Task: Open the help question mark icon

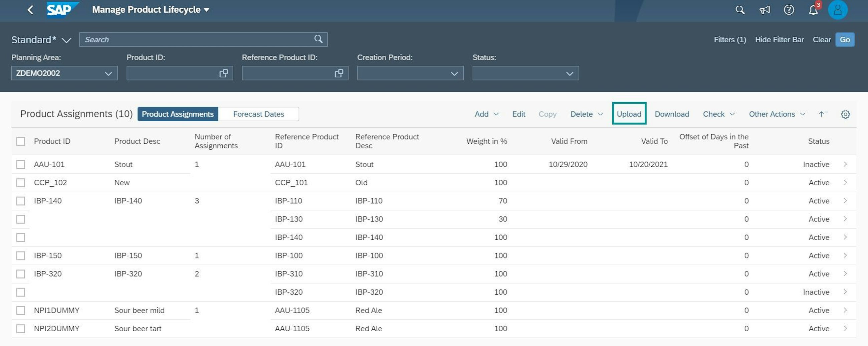Action: pyautogui.click(x=789, y=10)
